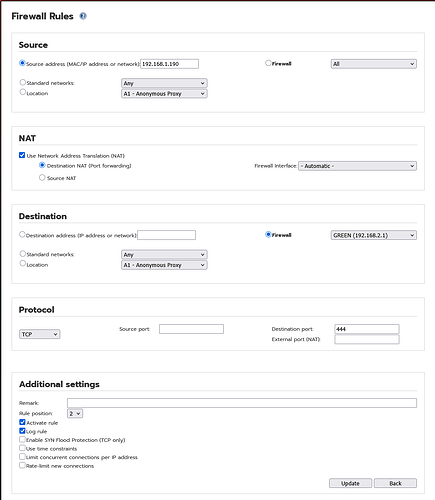Enable Use time constraints checkbox
This screenshot has width=435, height=500.
point(22,448)
